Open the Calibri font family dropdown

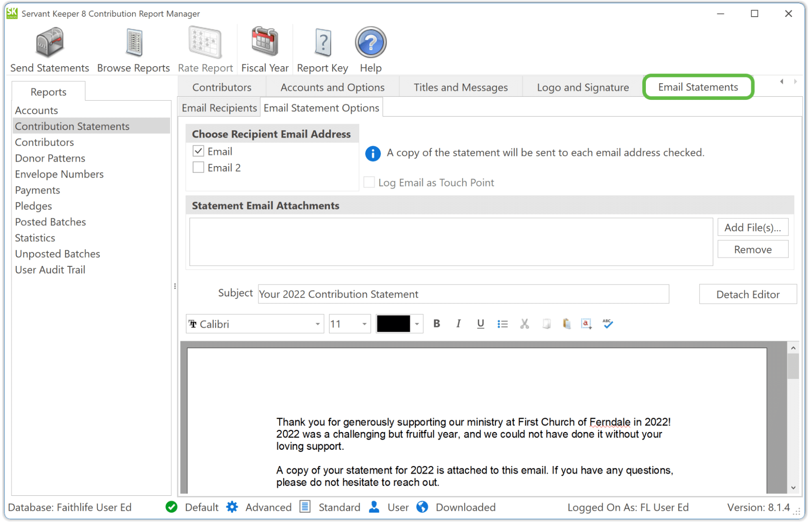(317, 324)
